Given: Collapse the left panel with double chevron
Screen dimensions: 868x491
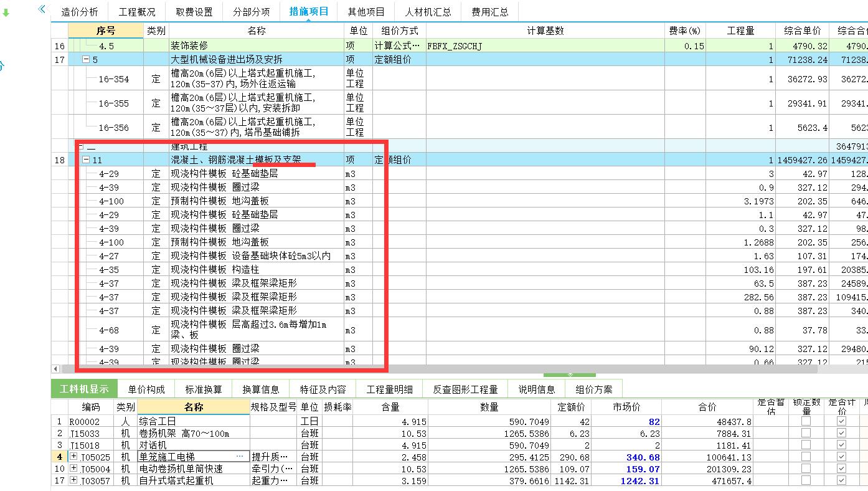Looking at the screenshot, I should (42, 9).
